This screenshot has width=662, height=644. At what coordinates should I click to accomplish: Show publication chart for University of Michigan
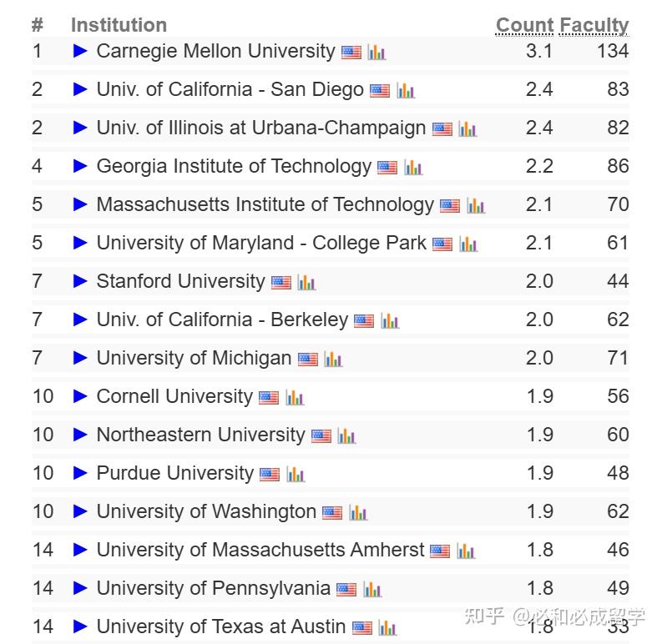334,360
